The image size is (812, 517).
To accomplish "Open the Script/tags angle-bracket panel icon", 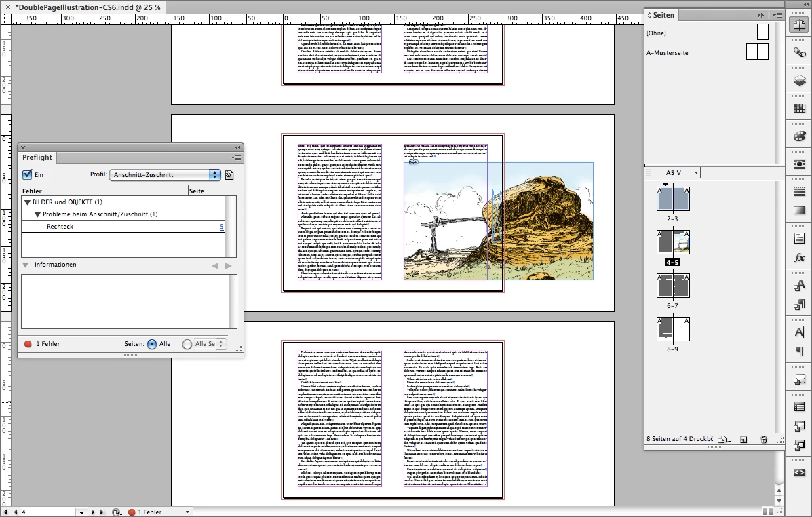I will pos(799,472).
